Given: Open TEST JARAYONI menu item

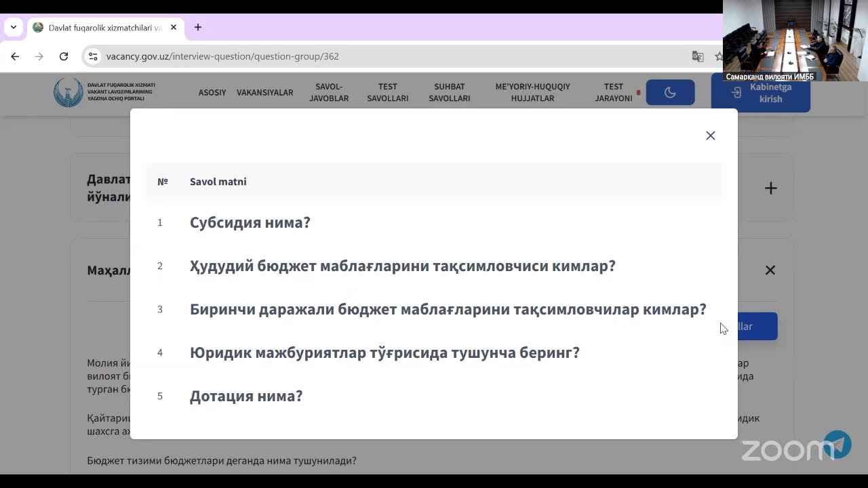Looking at the screenshot, I should 614,93.
